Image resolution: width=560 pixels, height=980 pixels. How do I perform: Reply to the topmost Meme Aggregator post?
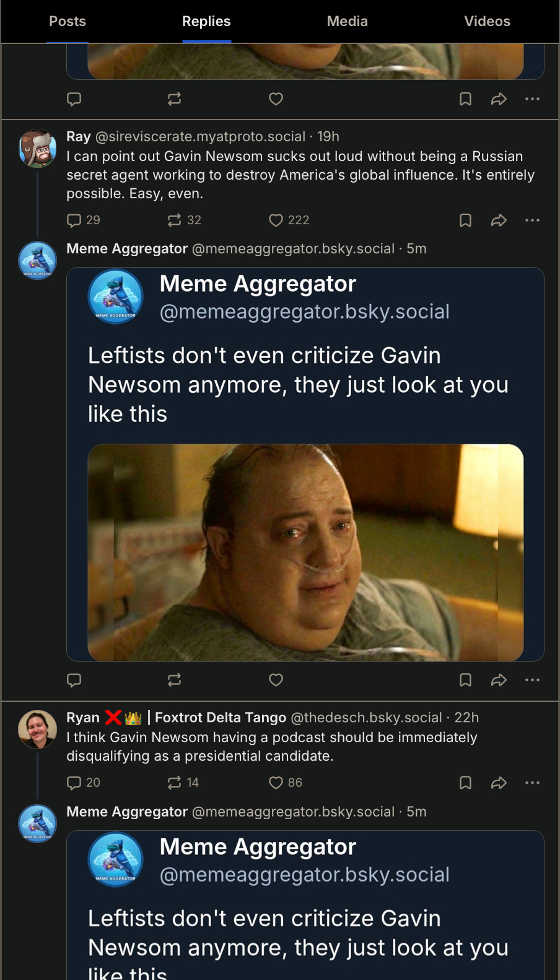click(x=74, y=99)
